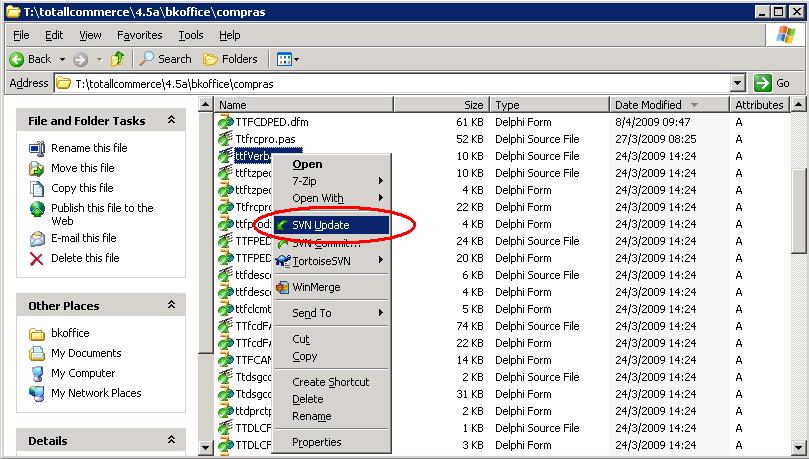The width and height of the screenshot is (809, 459).
Task: Click inside the Address path field
Action: [x=392, y=83]
